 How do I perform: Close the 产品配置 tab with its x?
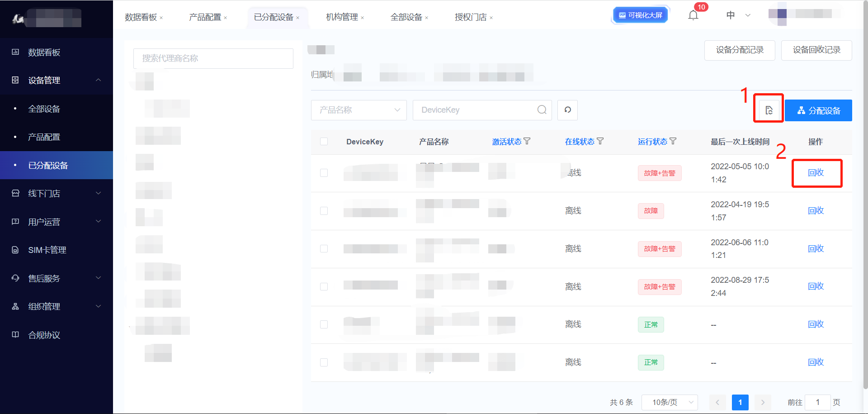(226, 18)
